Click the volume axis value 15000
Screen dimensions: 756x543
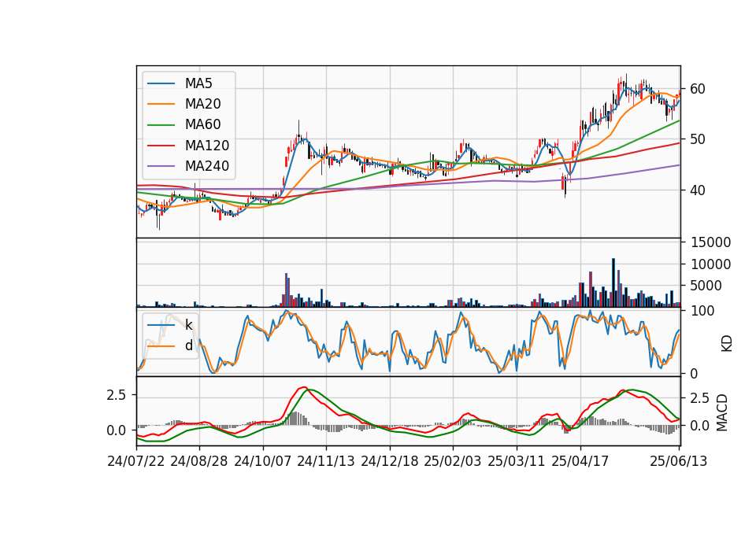click(710, 242)
